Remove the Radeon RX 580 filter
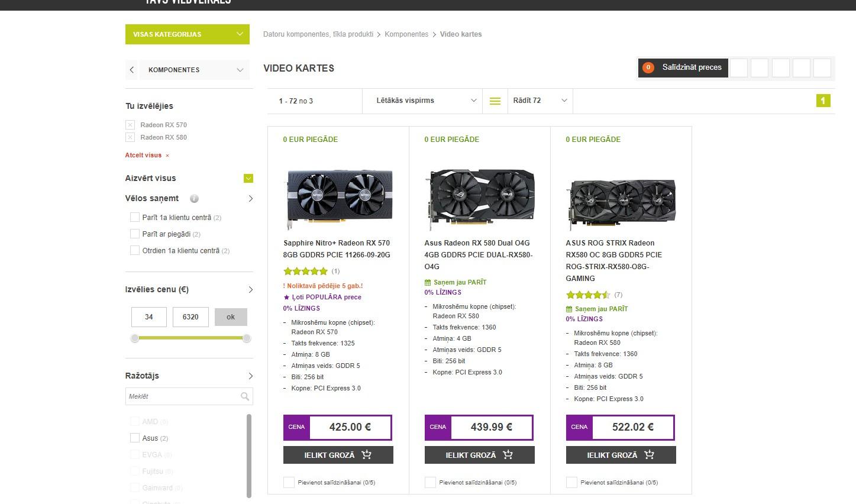Image resolution: width=856 pixels, height=504 pixels. click(x=130, y=137)
